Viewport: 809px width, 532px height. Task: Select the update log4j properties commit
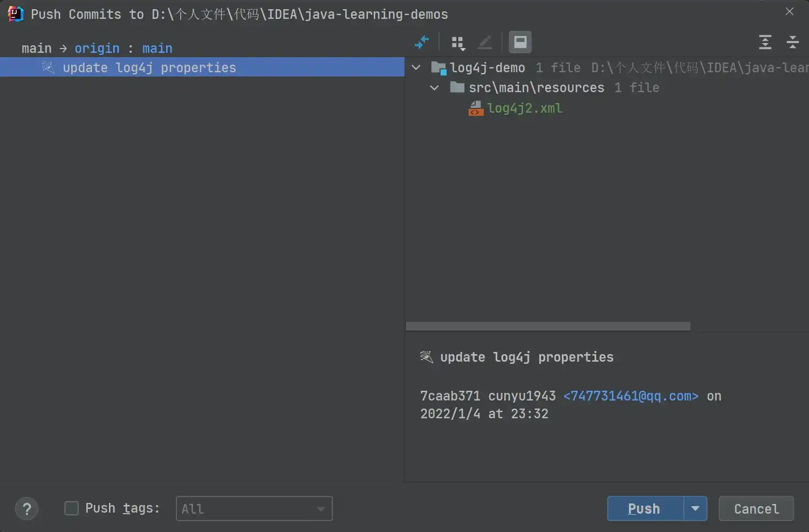click(x=149, y=68)
